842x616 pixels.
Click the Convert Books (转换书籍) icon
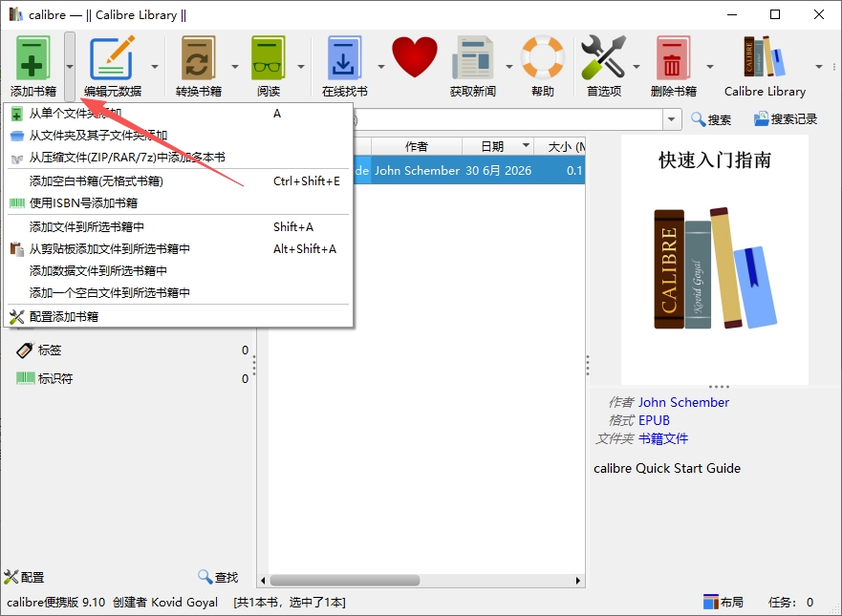point(198,58)
